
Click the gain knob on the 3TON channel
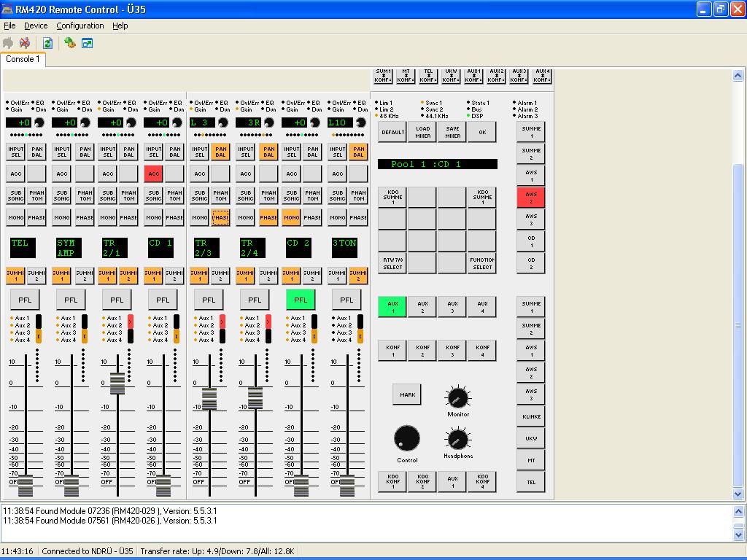pyautogui.click(x=360, y=122)
